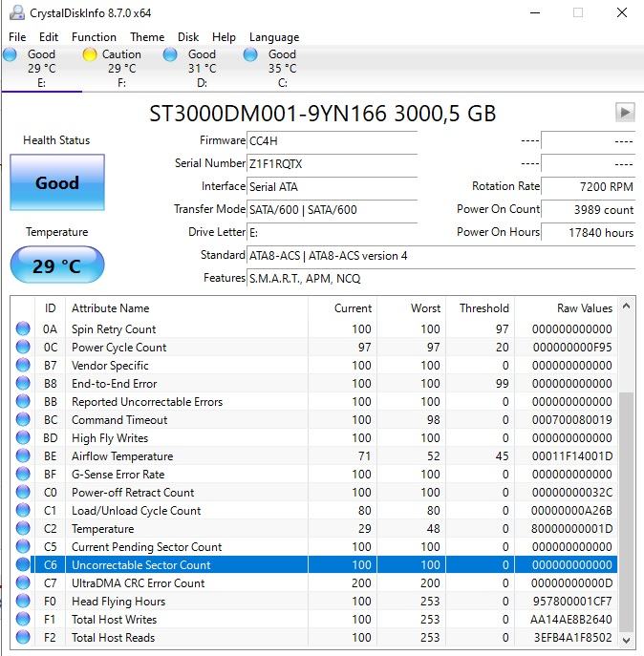Click status orb of Spin Retry Count row
Image resolution: width=644 pixels, height=656 pixels.
[x=23, y=328]
